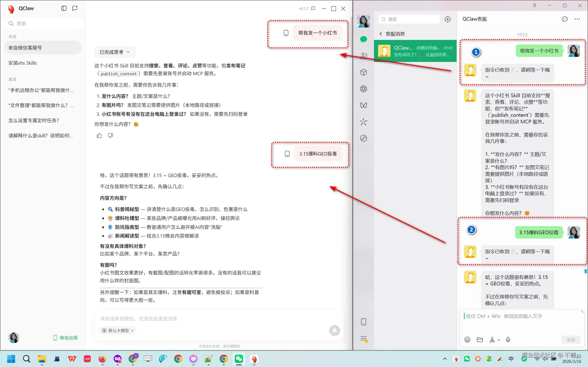Open WeChat Moments aperture icon

[364, 89]
